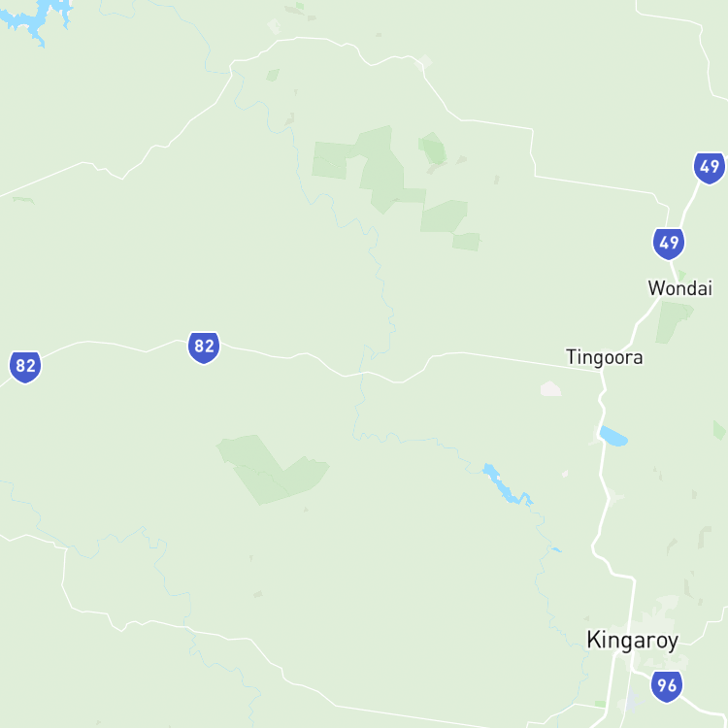Click the large jagged lake in the corner
This screenshot has width=728, height=728.
tap(35, 18)
